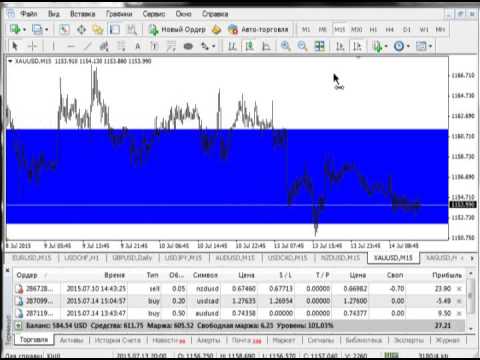Expand the arrows tool dropdown arrow
480x360 pixels.
pos(214,46)
